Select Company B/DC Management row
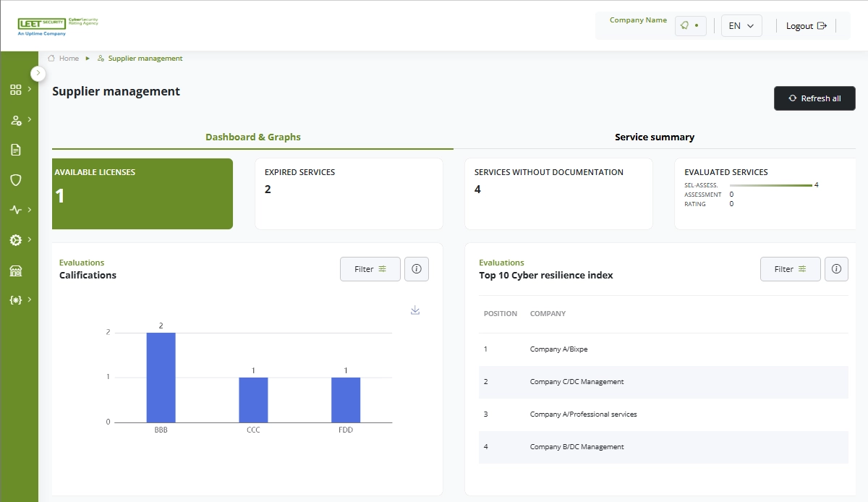Image resolution: width=868 pixels, height=502 pixels. [x=663, y=447]
